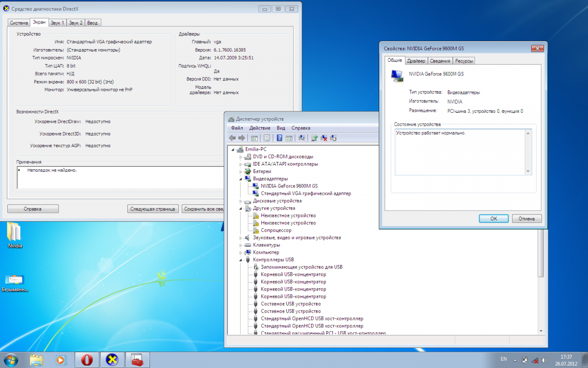
Task: Select Запоминающее устройство для USB entry
Action: point(301,267)
